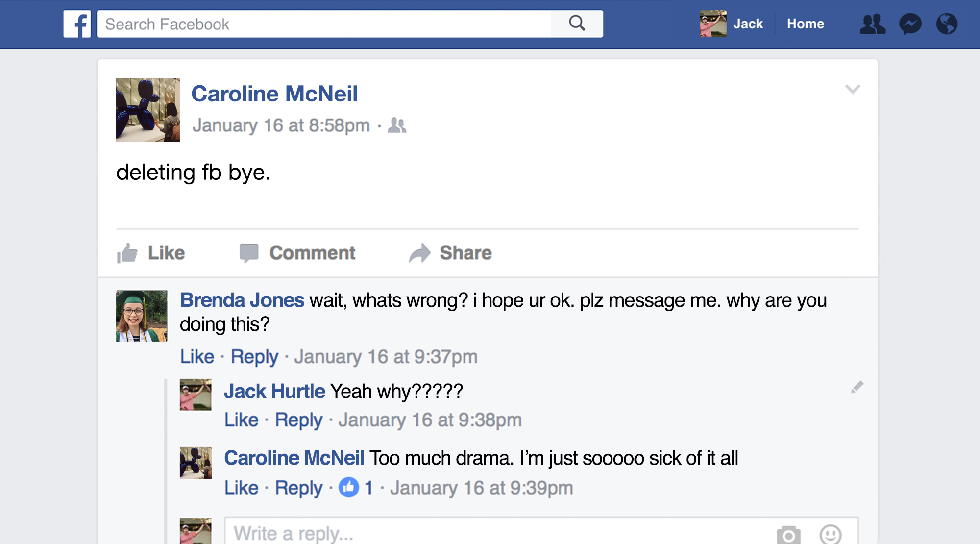This screenshot has width=980, height=544.
Task: Click the search magnifier button
Action: 577,24
